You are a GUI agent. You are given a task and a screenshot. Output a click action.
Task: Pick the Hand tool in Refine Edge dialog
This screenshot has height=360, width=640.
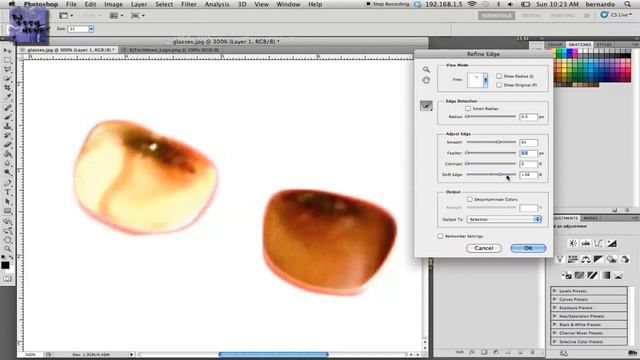(x=426, y=80)
